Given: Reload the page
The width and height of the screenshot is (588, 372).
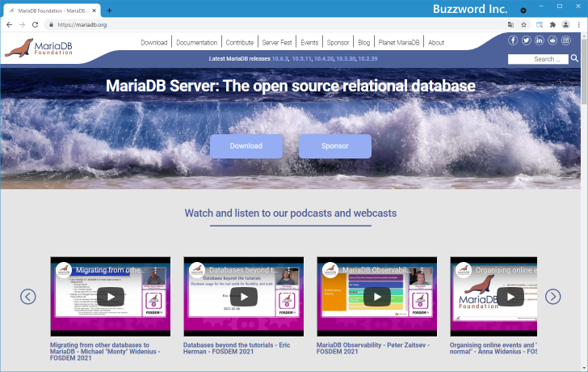Looking at the screenshot, I should coord(35,25).
